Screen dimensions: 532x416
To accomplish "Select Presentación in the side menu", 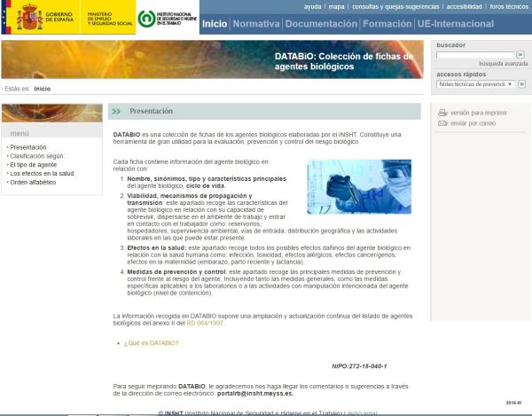I will (x=28, y=147).
